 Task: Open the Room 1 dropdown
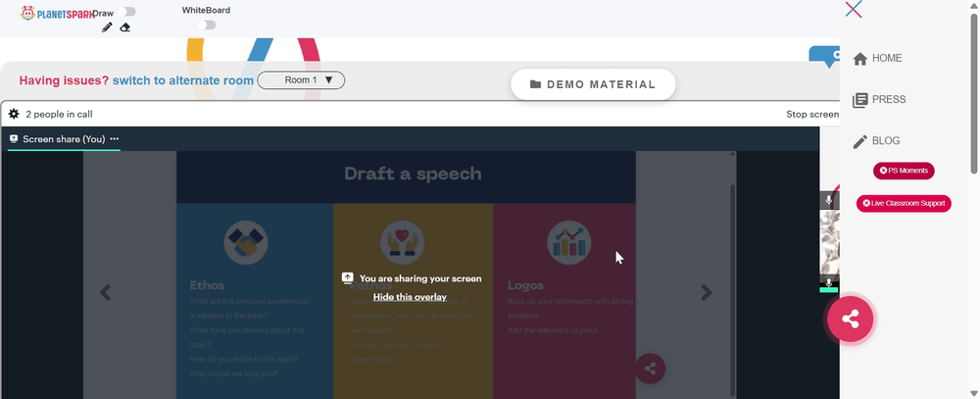[x=301, y=80]
